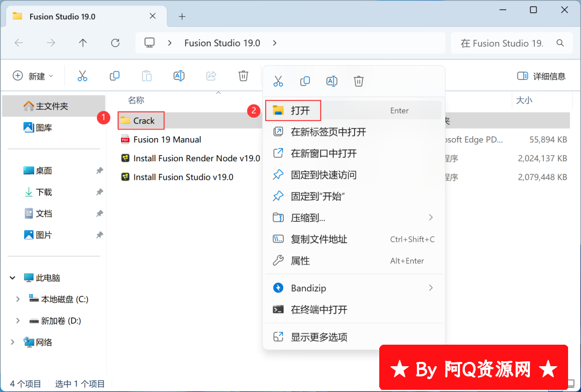
Task: Click the 2,024,137 KB size value
Action: coord(542,158)
